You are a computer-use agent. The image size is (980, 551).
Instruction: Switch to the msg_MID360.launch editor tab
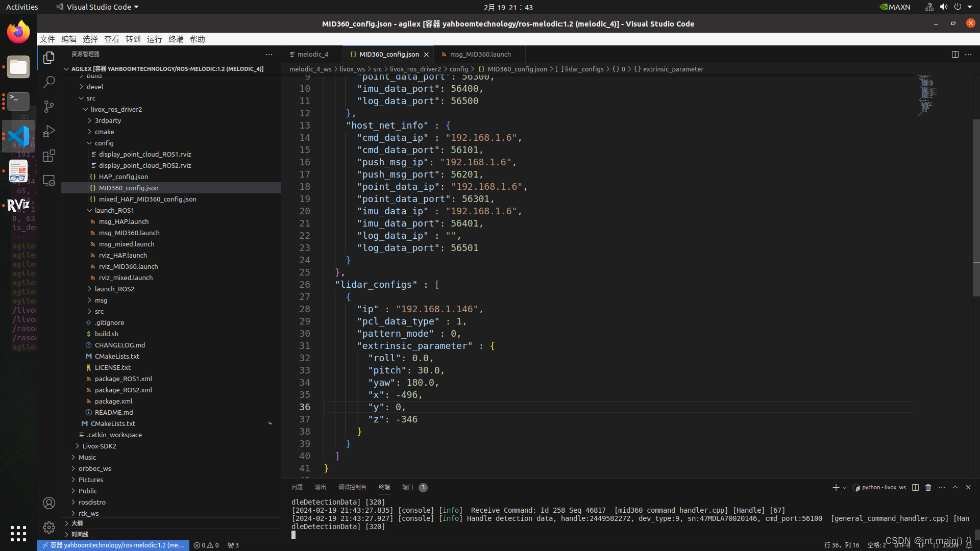pyautogui.click(x=480, y=55)
